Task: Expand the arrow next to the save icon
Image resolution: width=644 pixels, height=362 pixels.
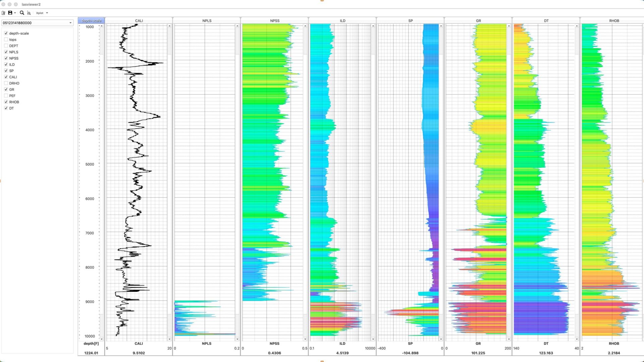Action: tap(15, 13)
